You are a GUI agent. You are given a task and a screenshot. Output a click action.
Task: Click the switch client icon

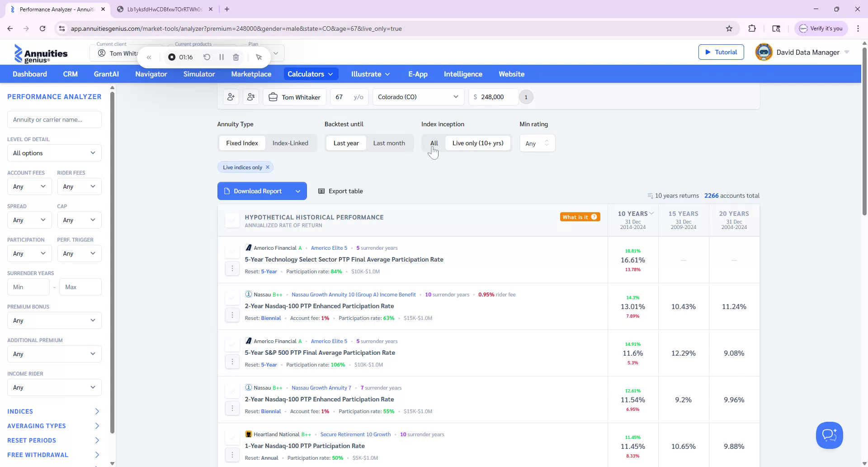(251, 97)
